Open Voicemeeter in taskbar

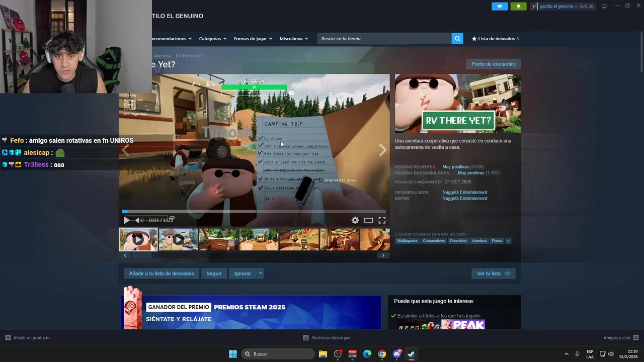pos(352,354)
